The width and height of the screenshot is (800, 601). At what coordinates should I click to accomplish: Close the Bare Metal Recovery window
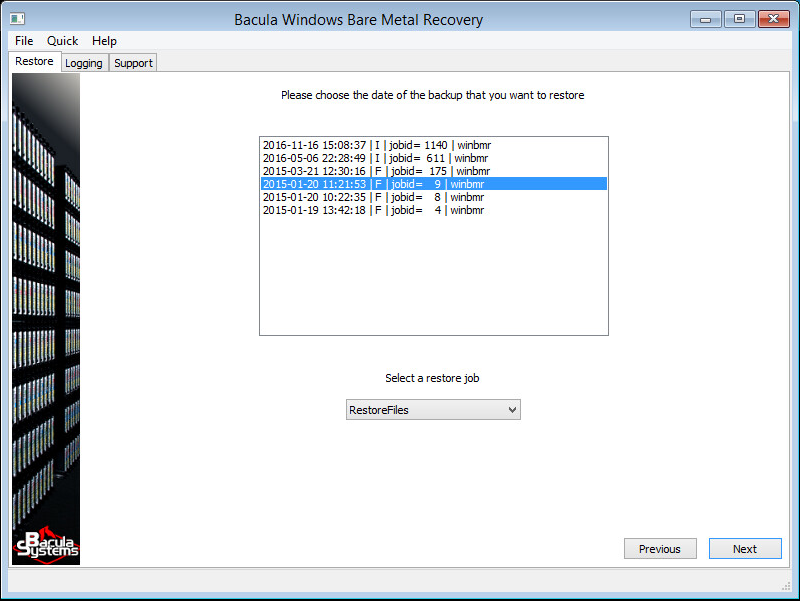pos(773,19)
